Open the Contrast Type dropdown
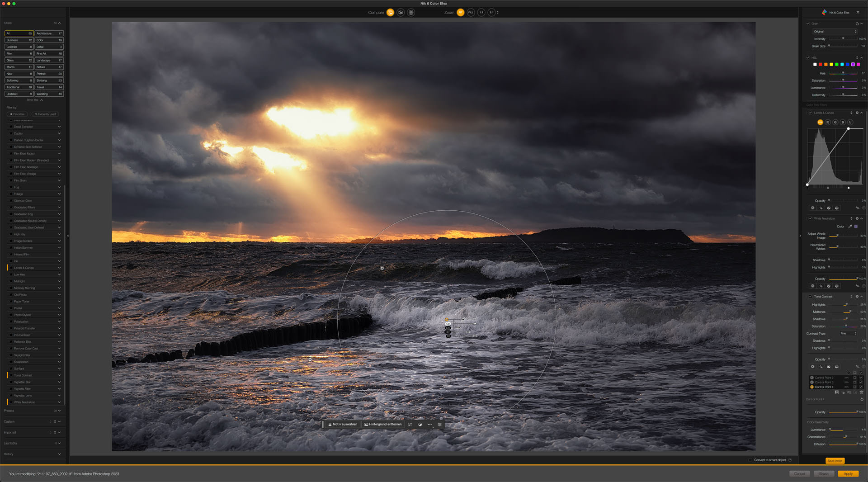 pos(848,334)
